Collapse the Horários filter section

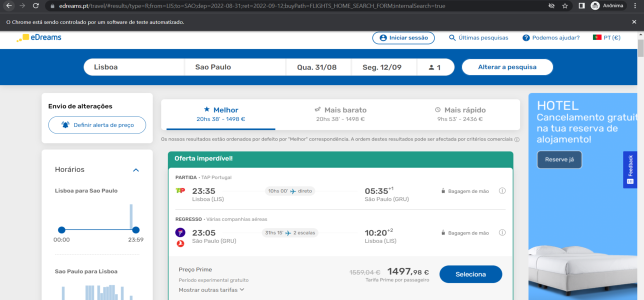[x=136, y=170]
